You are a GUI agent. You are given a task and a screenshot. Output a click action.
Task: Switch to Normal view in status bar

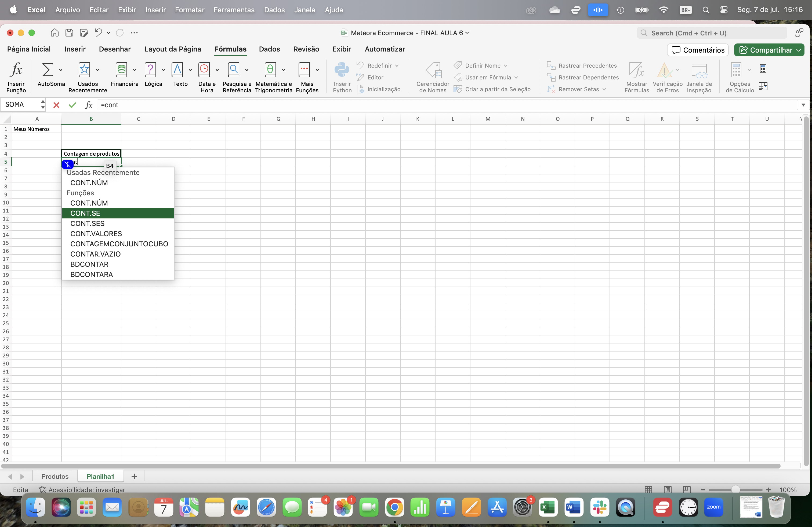click(648, 489)
